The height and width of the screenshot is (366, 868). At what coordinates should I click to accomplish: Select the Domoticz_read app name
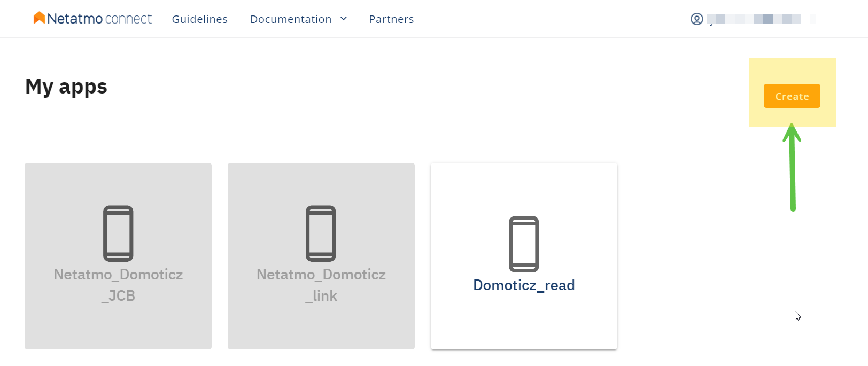point(524,285)
